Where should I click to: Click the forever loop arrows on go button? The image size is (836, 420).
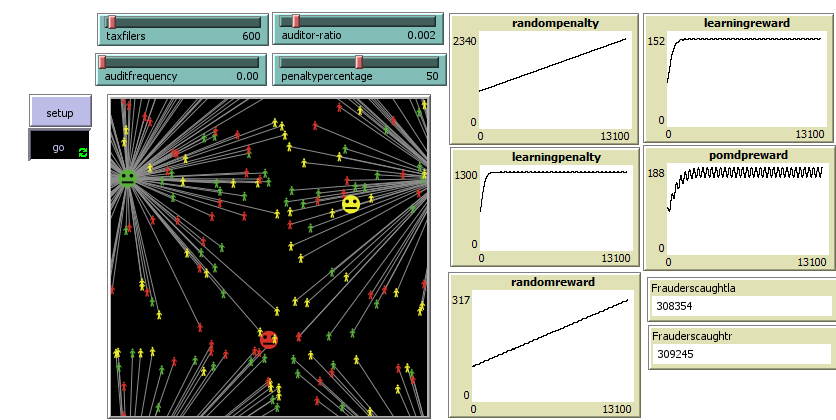82,150
